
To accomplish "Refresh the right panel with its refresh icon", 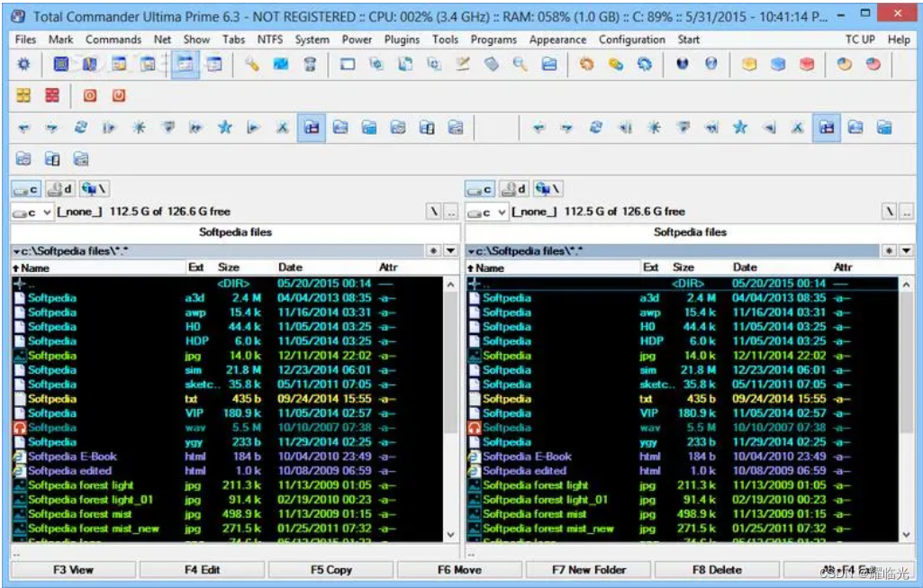I will tap(596, 127).
